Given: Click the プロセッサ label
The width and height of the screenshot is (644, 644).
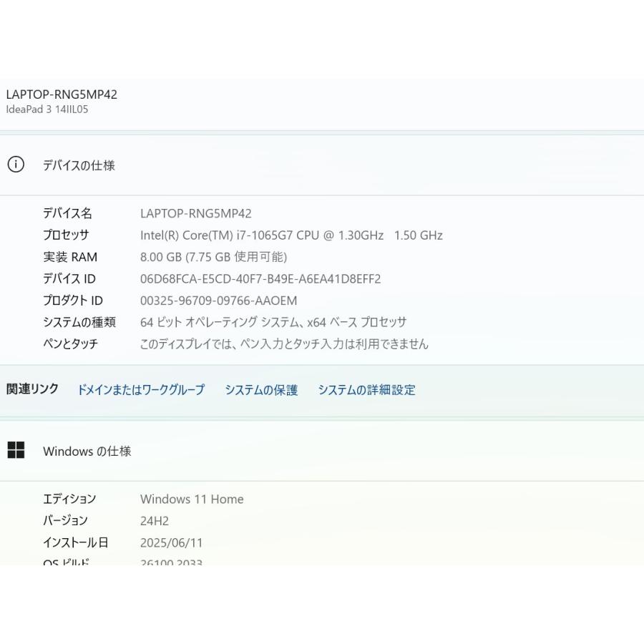Looking at the screenshot, I should pyautogui.click(x=66, y=235).
